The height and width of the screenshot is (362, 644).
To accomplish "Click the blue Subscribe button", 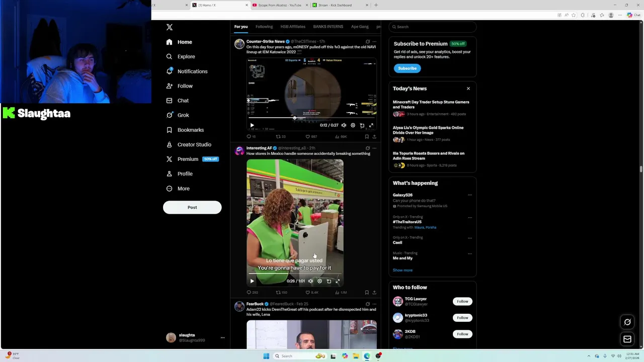I will (407, 68).
